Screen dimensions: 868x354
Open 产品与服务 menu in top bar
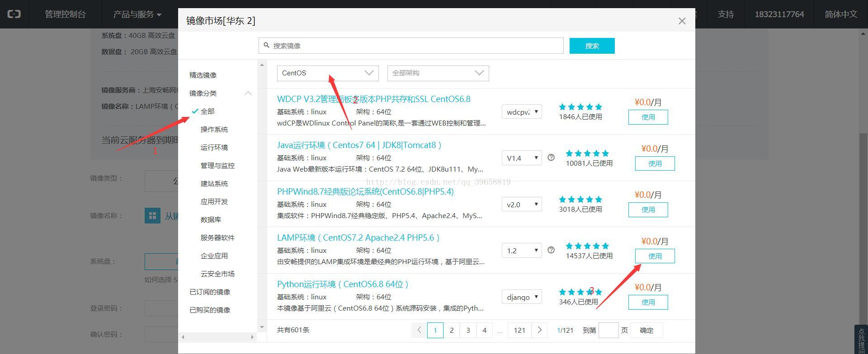[137, 14]
